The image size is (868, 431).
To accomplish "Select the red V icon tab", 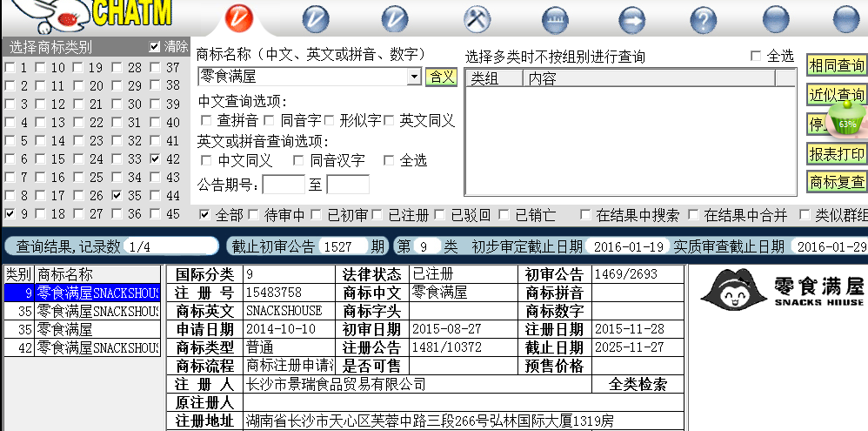I will coord(238,19).
